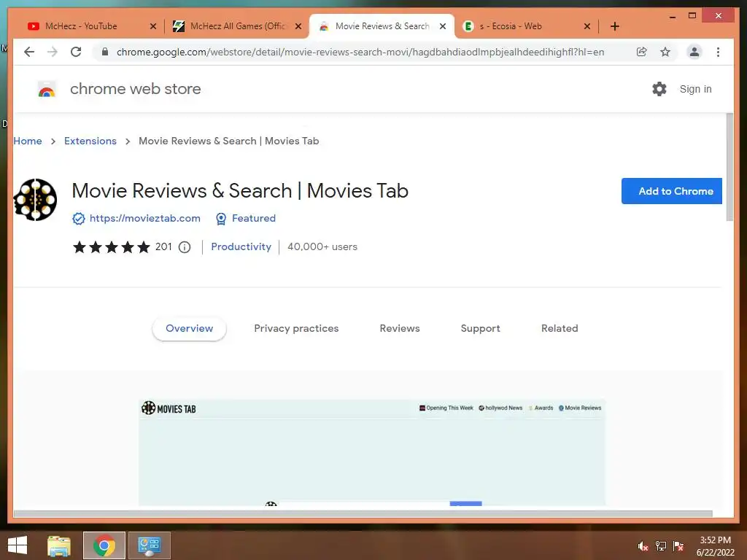This screenshot has width=747, height=560.
Task: Close the McHecz - YouTube tab
Action: [153, 26]
